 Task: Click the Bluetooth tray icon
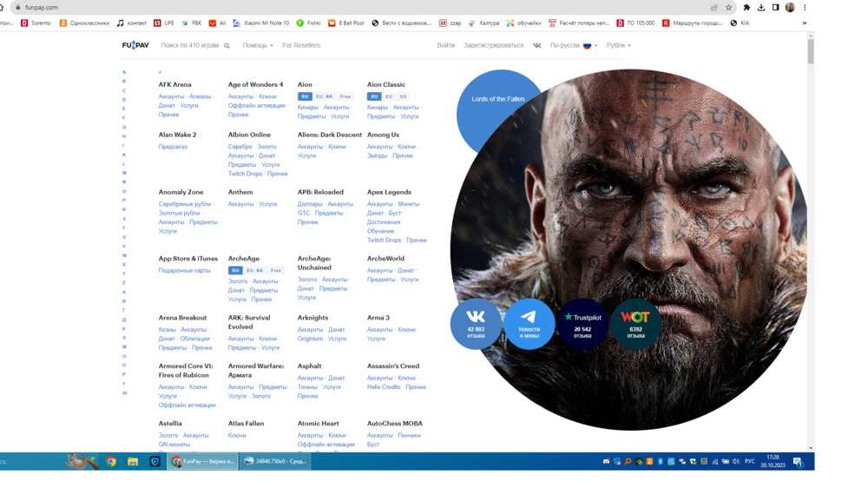tap(661, 461)
